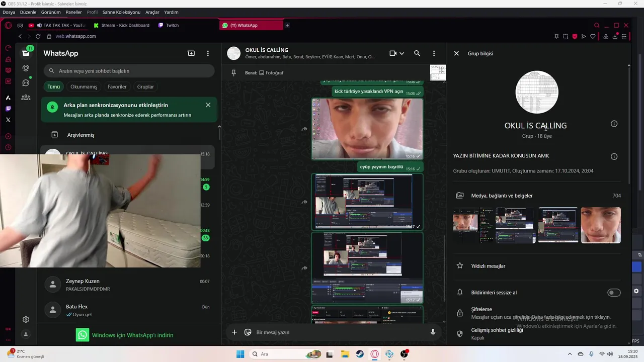The image size is (644, 362).
Task: Click the pinned message pin icon
Action: tap(234, 73)
